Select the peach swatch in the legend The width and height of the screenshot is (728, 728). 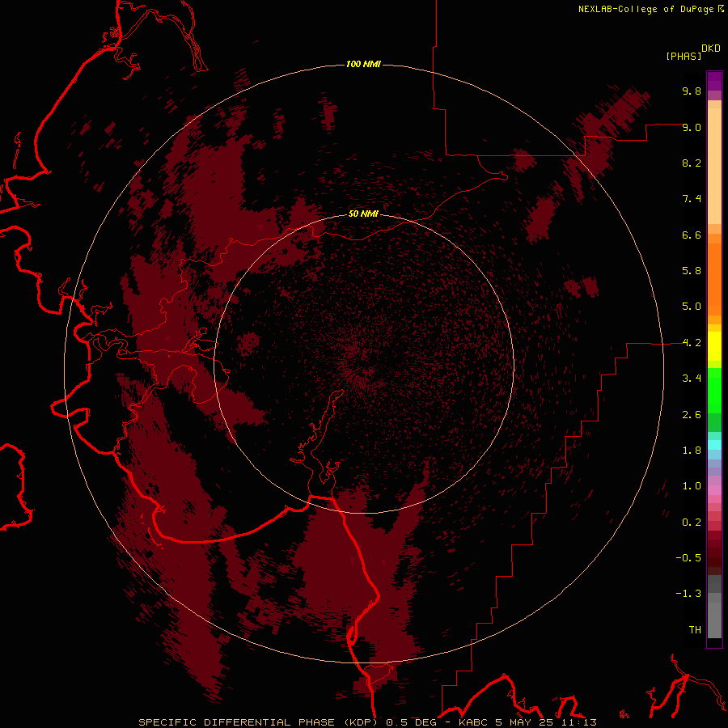tap(714, 166)
